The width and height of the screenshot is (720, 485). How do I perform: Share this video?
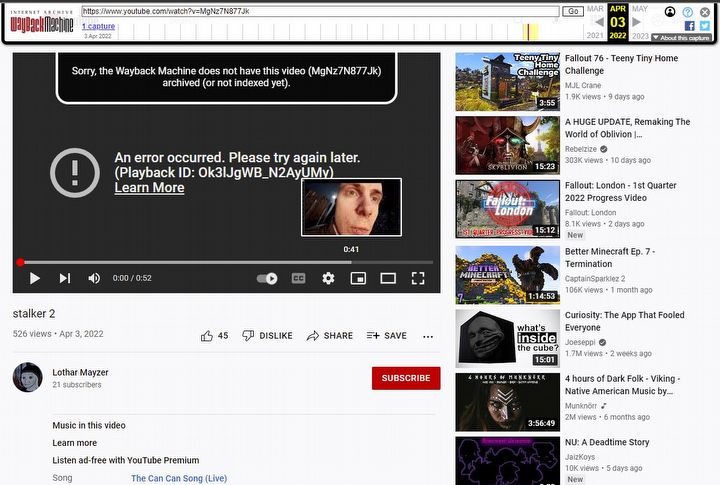330,336
